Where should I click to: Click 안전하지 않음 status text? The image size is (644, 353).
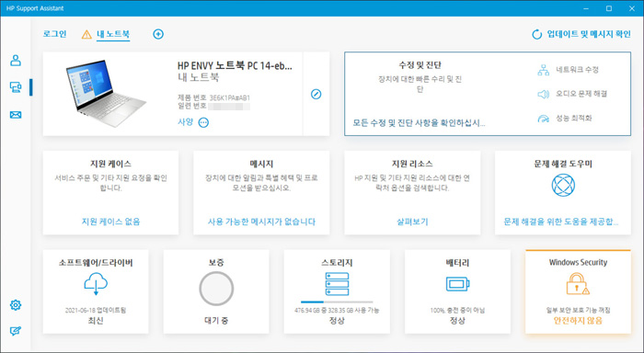578,321
